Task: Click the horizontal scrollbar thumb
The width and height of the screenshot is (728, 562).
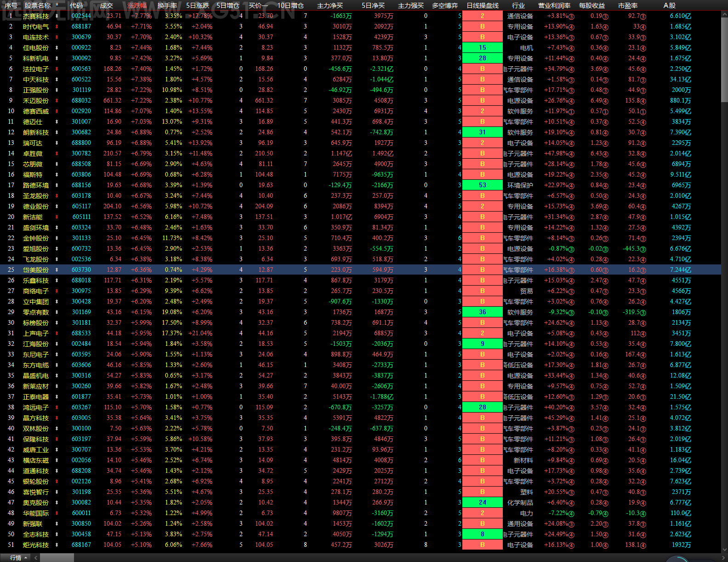Action: point(57,558)
